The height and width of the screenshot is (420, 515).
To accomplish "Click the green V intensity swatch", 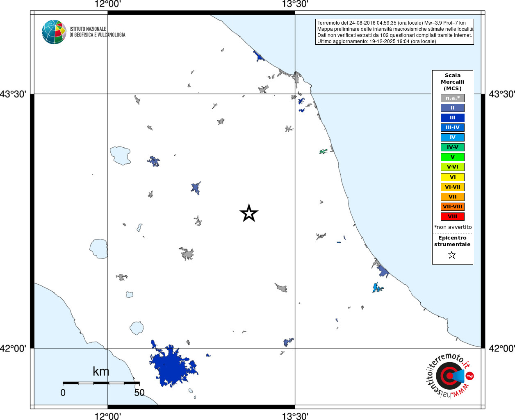I will (453, 157).
